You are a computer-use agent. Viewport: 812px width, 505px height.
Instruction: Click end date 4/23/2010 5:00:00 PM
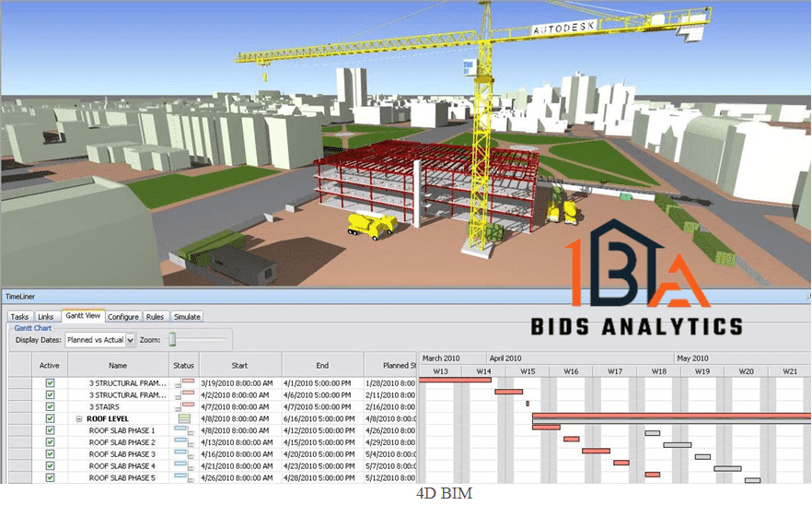(319, 465)
